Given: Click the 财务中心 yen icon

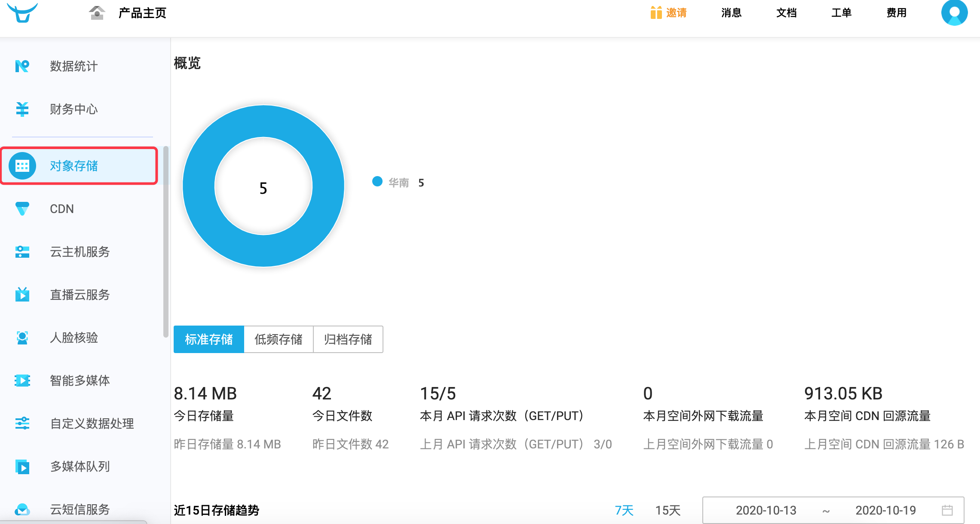Looking at the screenshot, I should click(x=22, y=109).
